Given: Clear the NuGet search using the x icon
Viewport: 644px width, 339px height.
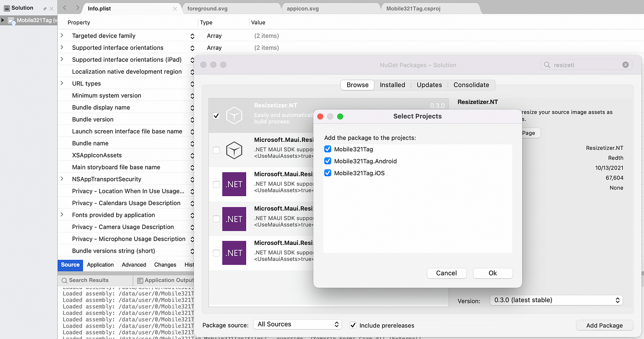Looking at the screenshot, I should point(626,65).
